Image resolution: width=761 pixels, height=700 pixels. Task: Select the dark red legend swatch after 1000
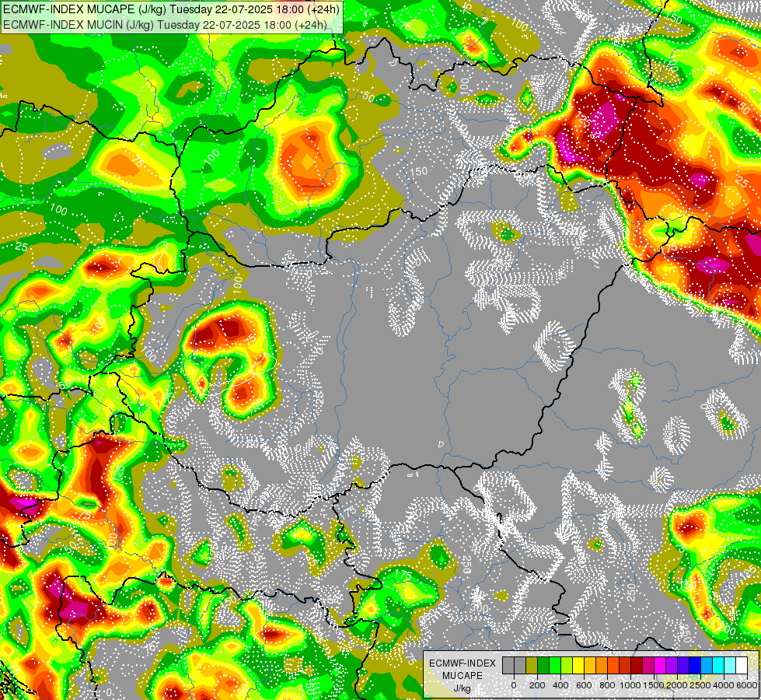[637, 666]
